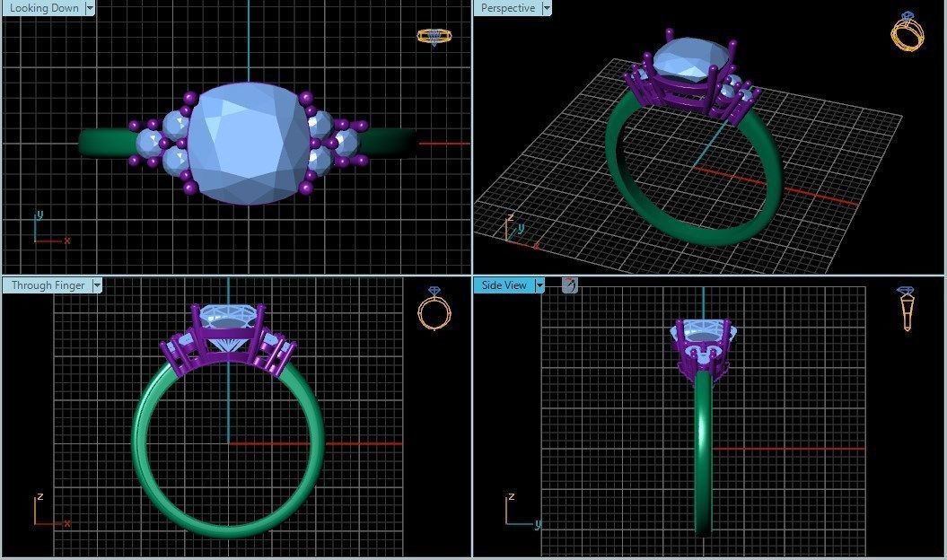Select the green band in Side View

click(703, 453)
